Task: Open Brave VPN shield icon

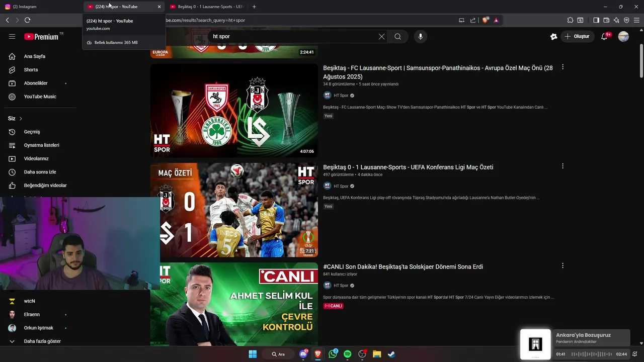Action: [626, 20]
